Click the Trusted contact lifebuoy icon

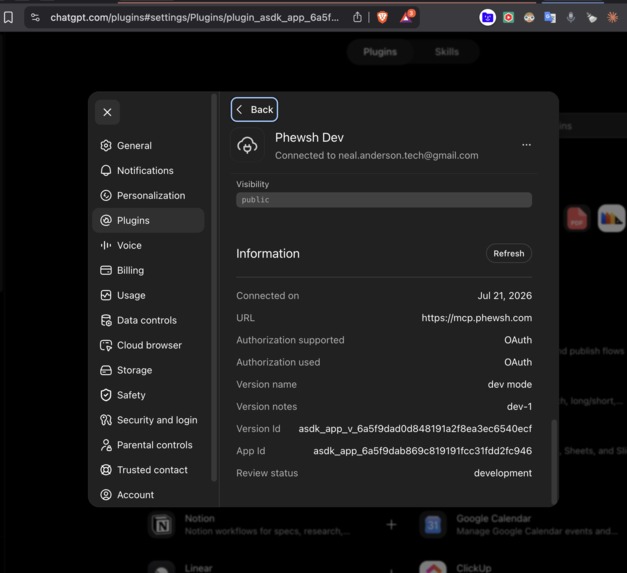click(x=106, y=470)
